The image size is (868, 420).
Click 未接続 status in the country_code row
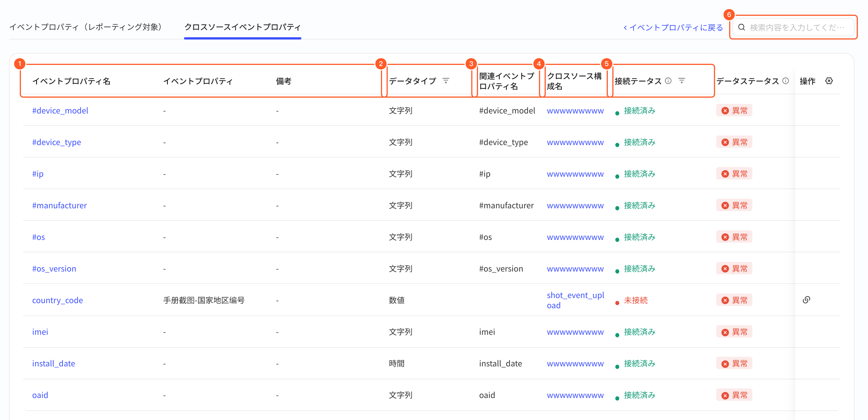[x=635, y=300]
